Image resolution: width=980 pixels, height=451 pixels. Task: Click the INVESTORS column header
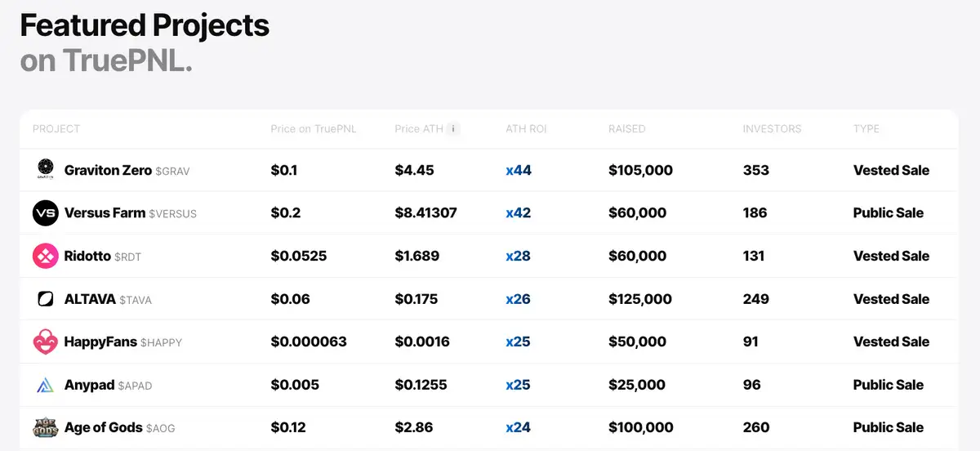[772, 129]
